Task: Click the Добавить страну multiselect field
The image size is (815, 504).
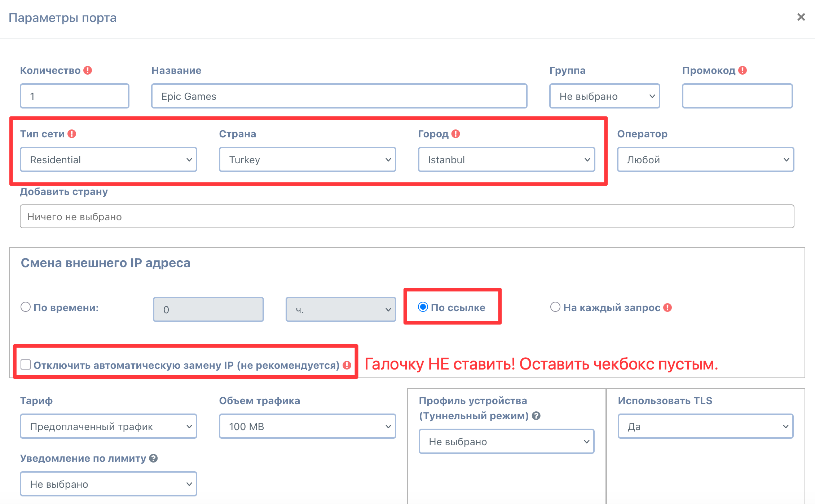Action: pos(407,216)
